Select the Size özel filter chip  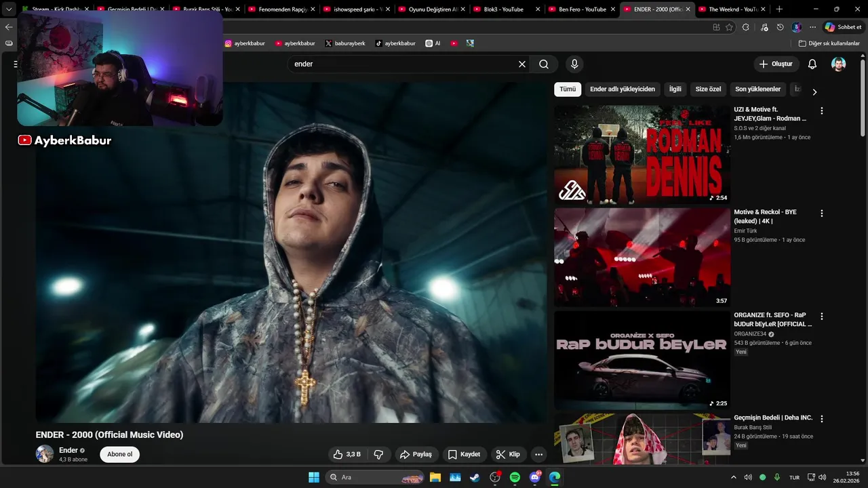(x=708, y=89)
